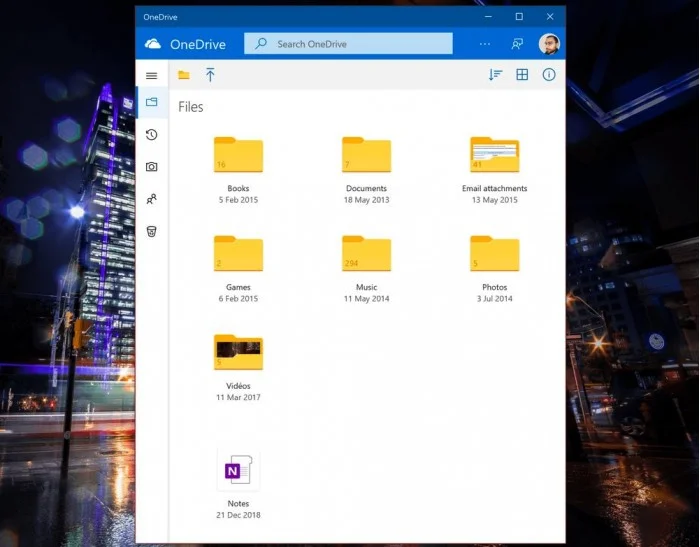Click the OneDrive header title text
The image size is (700, 547).
click(x=198, y=44)
